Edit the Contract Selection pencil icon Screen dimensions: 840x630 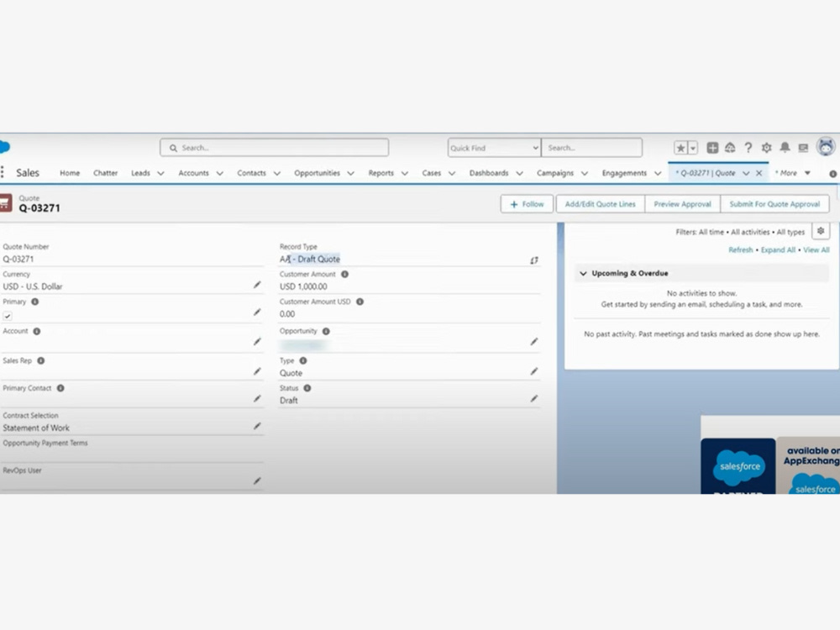tap(257, 426)
